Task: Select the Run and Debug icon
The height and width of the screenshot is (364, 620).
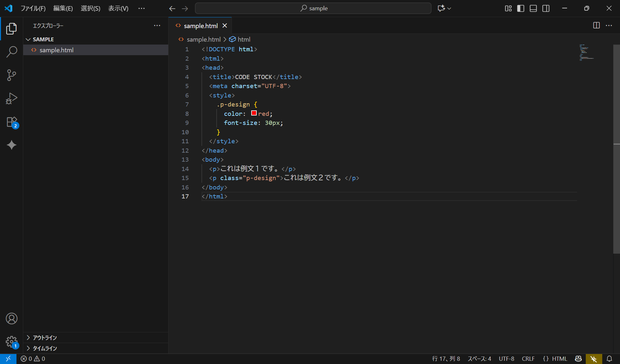Action: pos(12,98)
